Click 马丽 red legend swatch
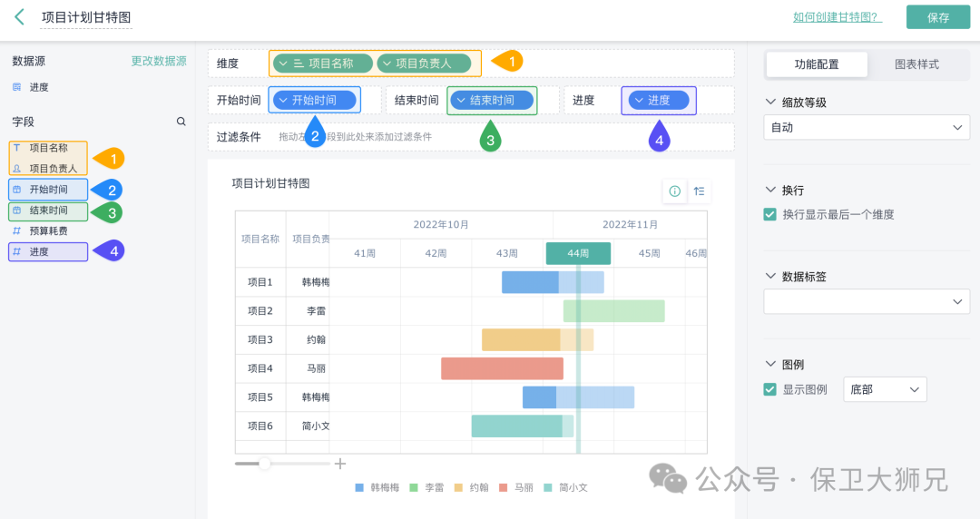 tap(503, 488)
